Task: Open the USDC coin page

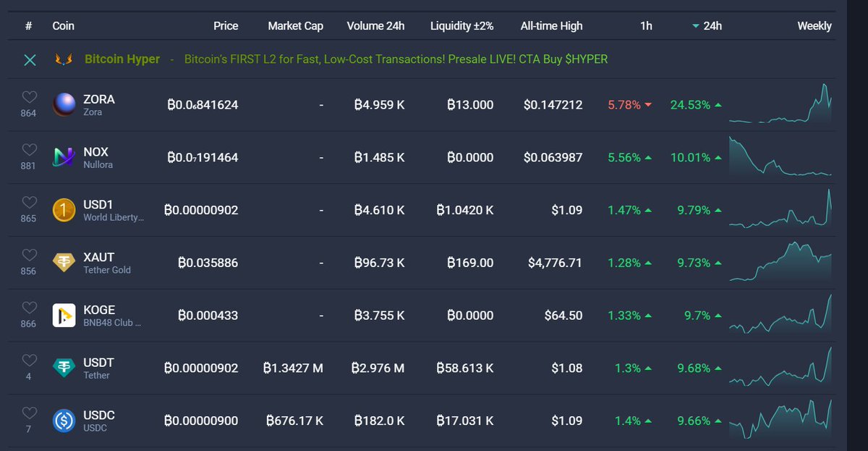Action: tap(99, 416)
